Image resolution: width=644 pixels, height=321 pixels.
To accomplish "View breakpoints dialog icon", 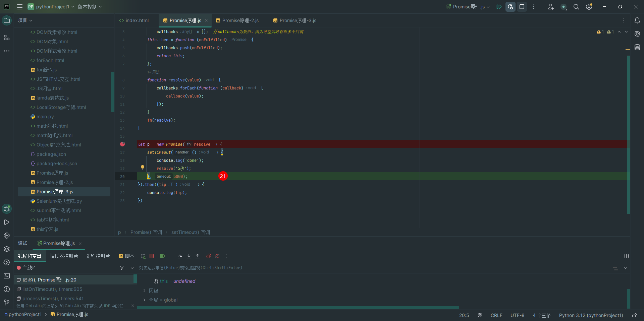I will 209,256.
